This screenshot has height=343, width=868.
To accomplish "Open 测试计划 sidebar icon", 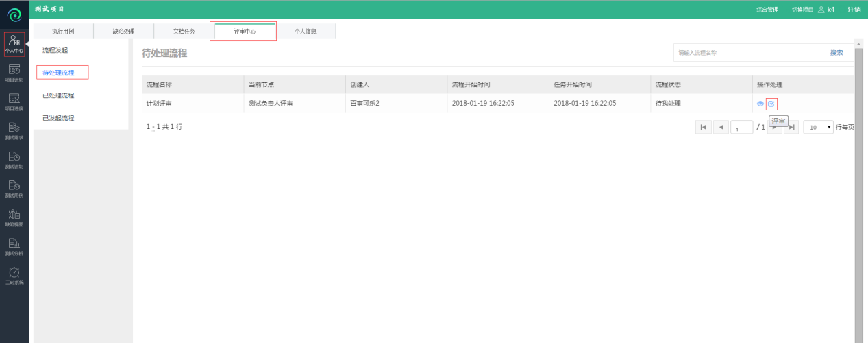I will [14, 160].
